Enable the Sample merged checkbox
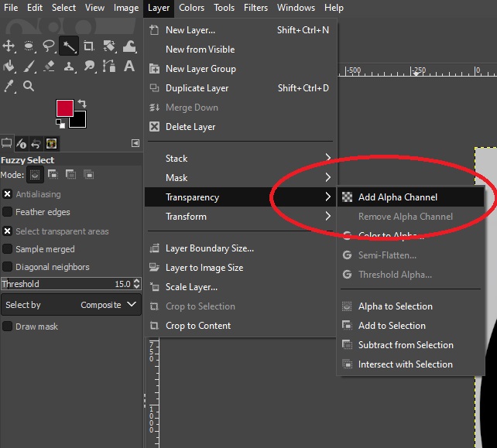Screen dimensions: 497x448 (7, 248)
